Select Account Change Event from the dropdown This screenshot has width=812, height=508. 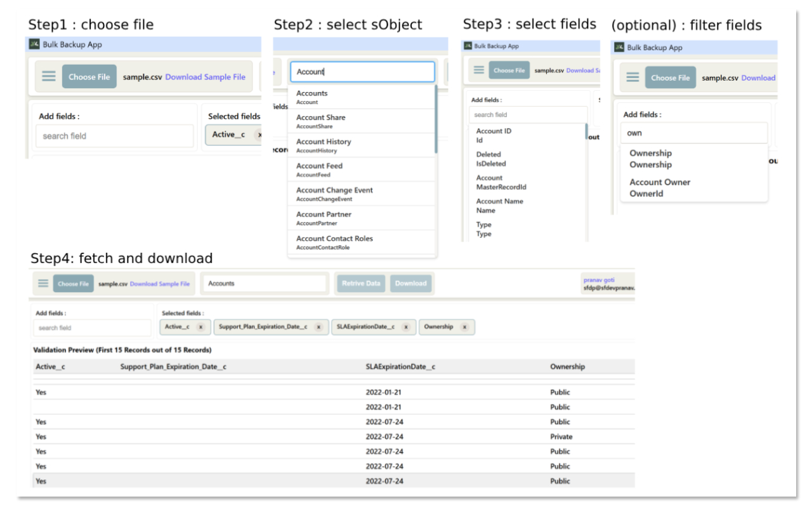click(361, 194)
